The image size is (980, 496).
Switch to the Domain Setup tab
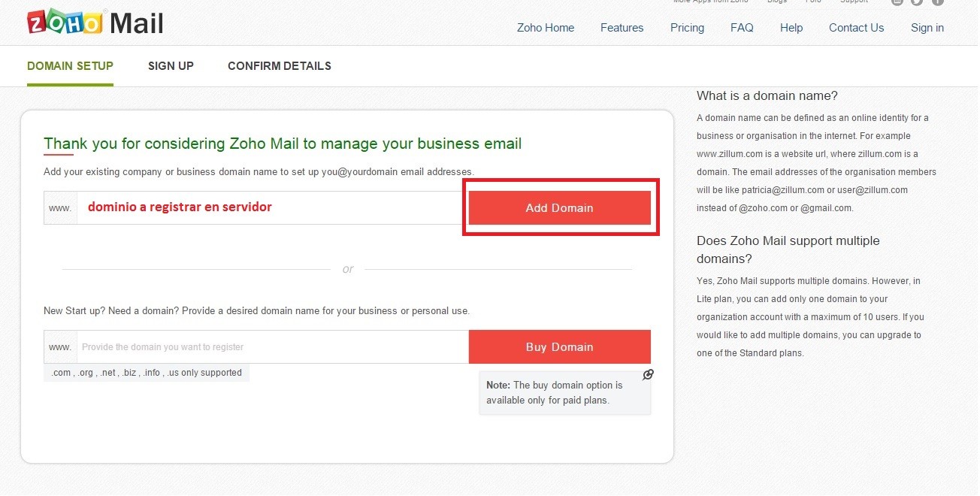(x=70, y=66)
